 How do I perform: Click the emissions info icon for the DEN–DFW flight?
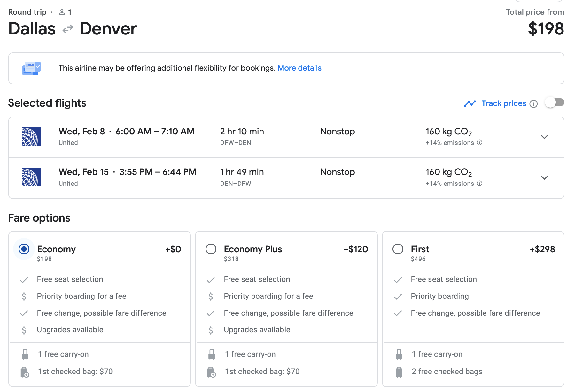479,184
